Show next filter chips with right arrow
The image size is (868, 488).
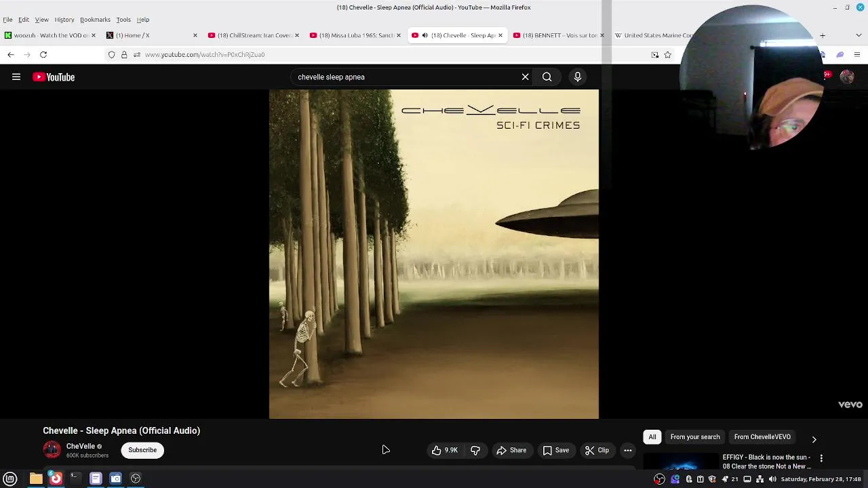point(814,439)
